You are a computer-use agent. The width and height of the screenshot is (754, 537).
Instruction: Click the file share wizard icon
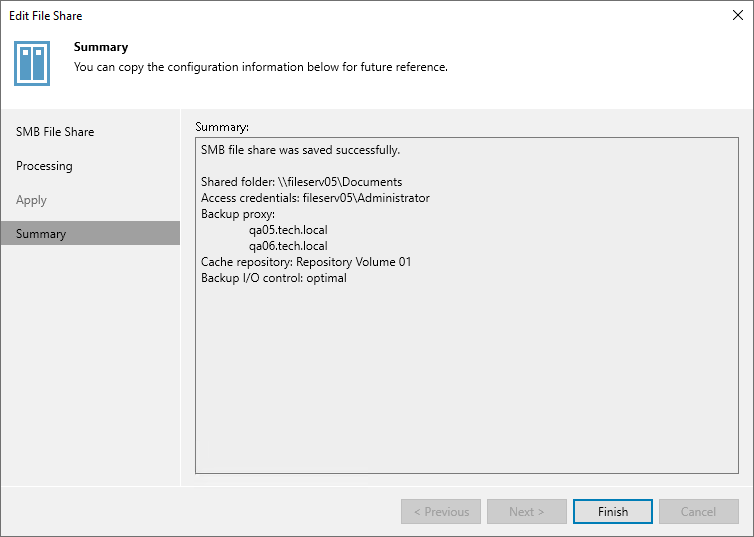pos(32,63)
